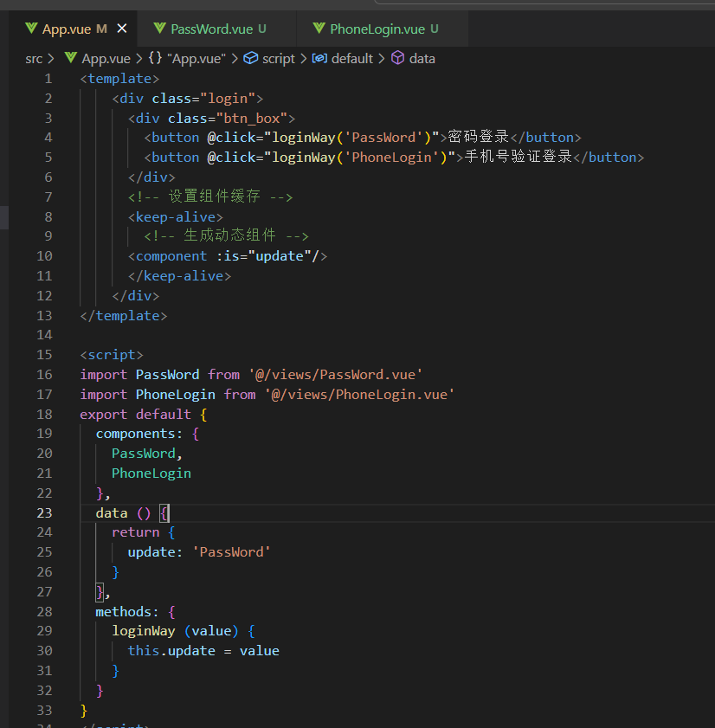Close the App.vue tab

(122, 29)
